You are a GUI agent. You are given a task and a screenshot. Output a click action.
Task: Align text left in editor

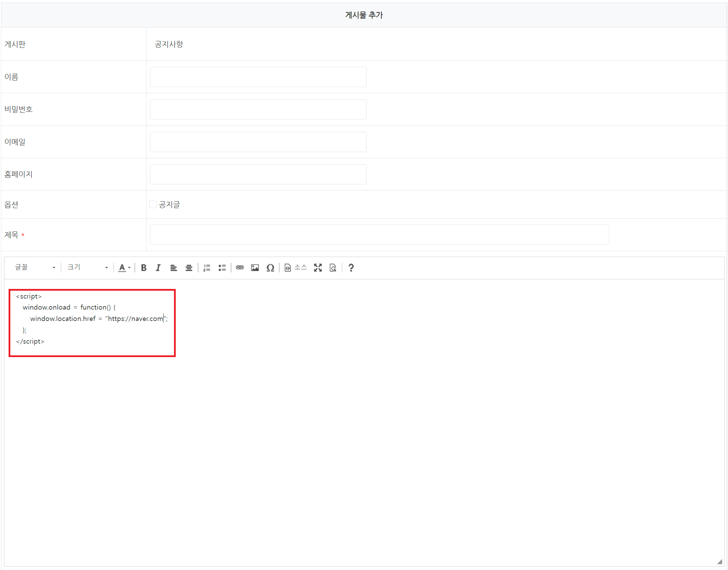[174, 268]
